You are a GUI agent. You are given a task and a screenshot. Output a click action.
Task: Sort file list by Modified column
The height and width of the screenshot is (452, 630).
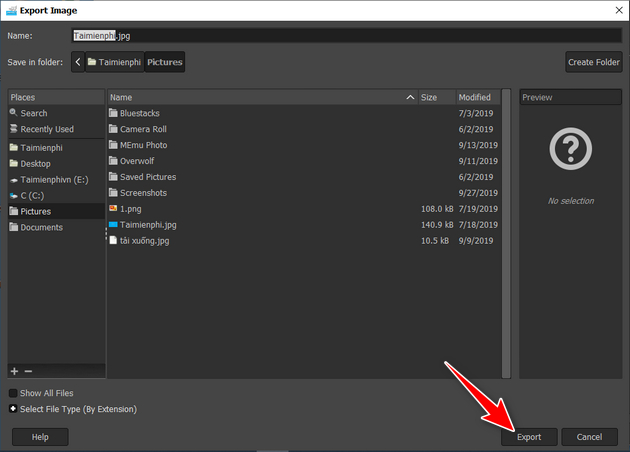click(478, 97)
